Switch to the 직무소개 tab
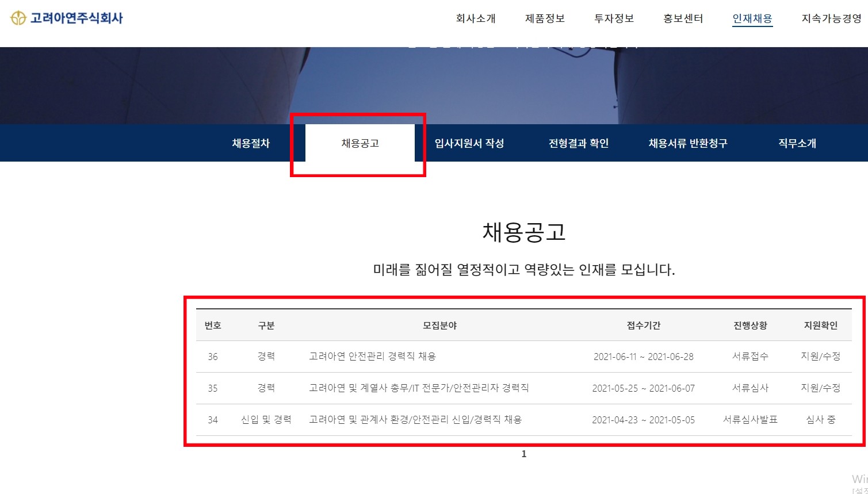This screenshot has height=494, width=868. (x=797, y=143)
